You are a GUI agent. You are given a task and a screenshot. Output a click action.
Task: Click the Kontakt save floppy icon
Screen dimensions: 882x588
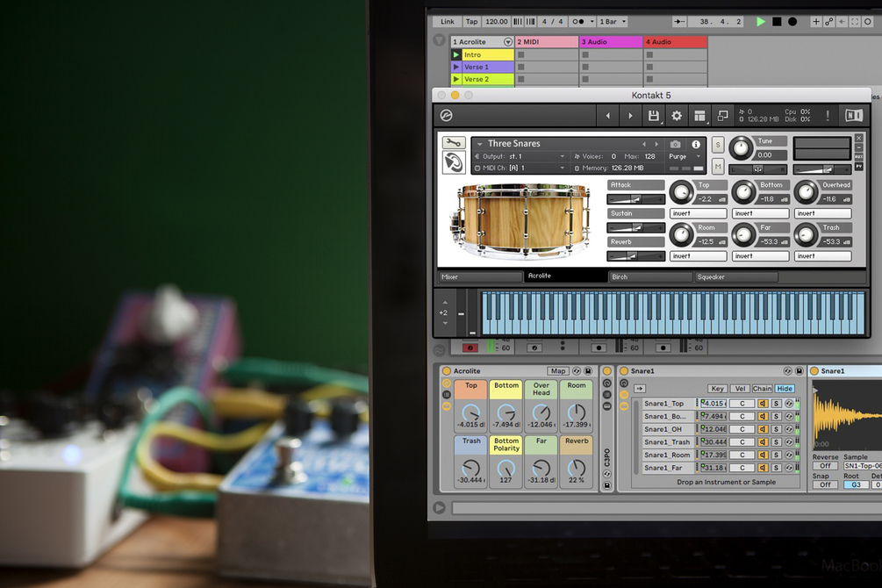[x=653, y=116]
